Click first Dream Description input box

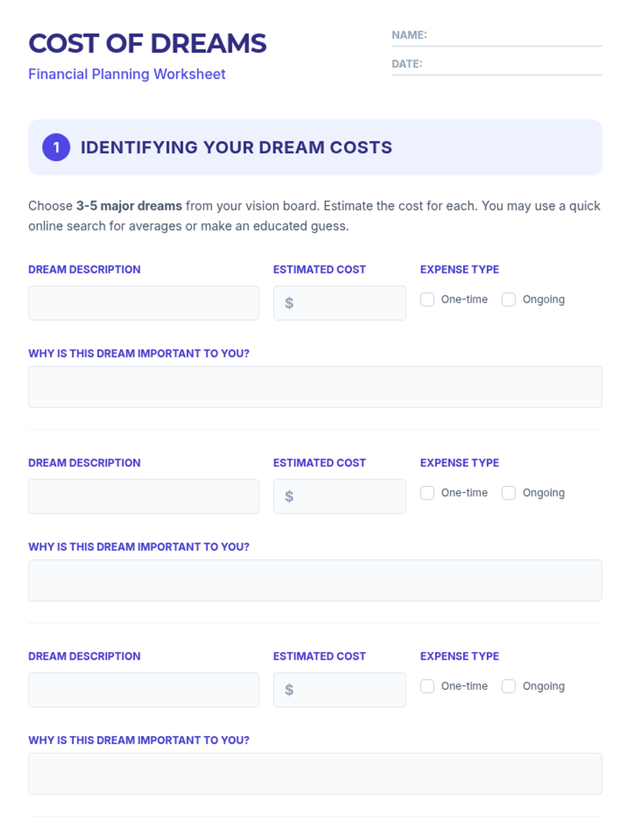(x=143, y=303)
